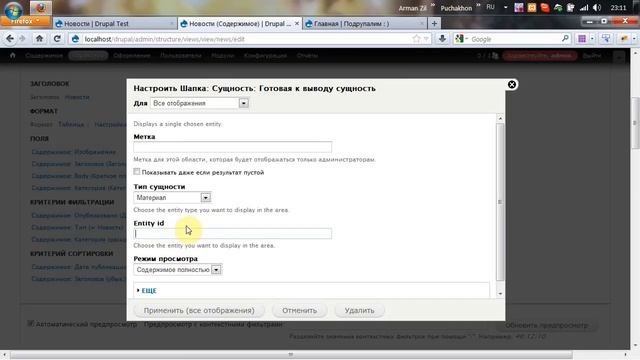The image size is (640, 360).
Task: Open a new browser tab
Action: pos(434,24)
